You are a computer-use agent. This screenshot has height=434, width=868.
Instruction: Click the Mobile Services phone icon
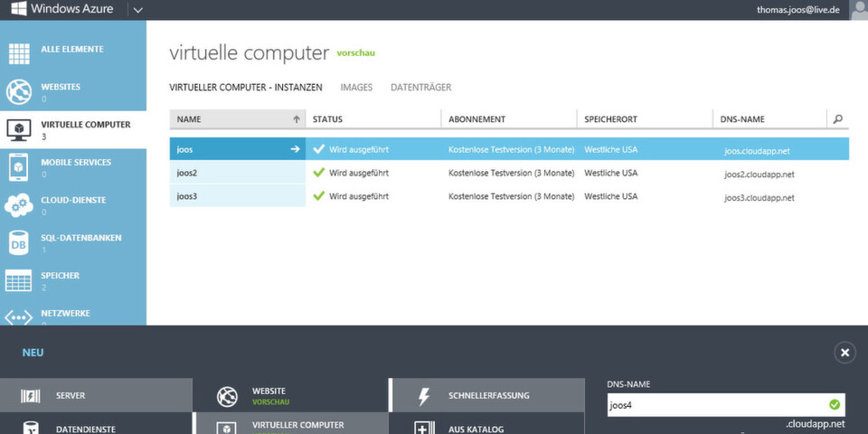tap(19, 167)
